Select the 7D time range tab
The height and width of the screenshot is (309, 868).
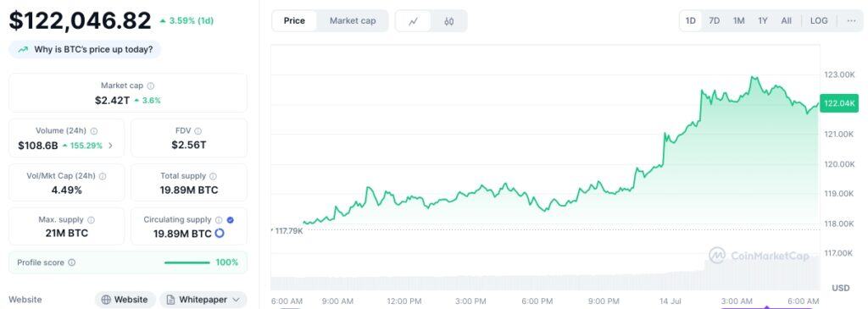(x=714, y=21)
